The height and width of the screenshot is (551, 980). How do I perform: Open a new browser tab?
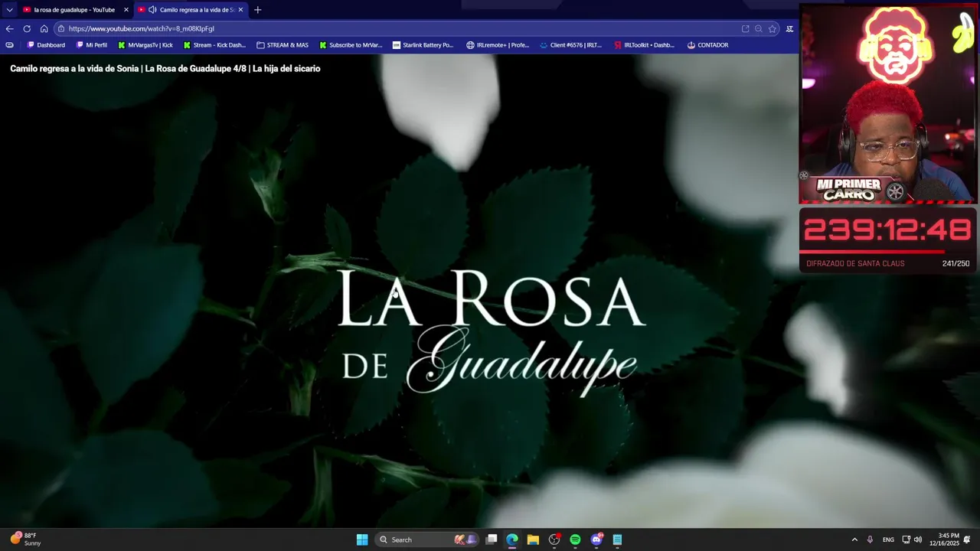tap(257, 10)
